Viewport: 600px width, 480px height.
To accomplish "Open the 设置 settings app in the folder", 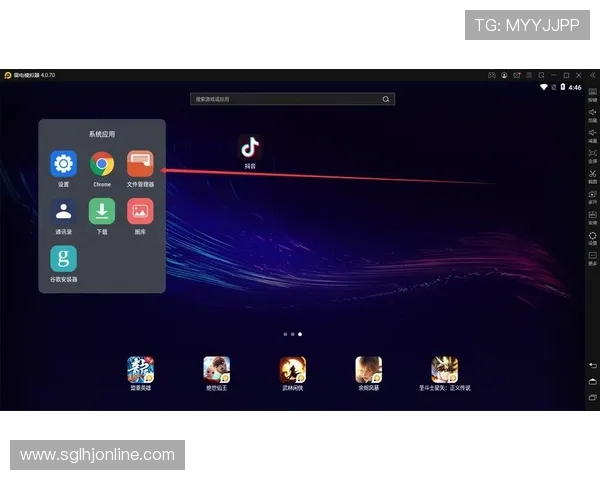I will (x=64, y=164).
